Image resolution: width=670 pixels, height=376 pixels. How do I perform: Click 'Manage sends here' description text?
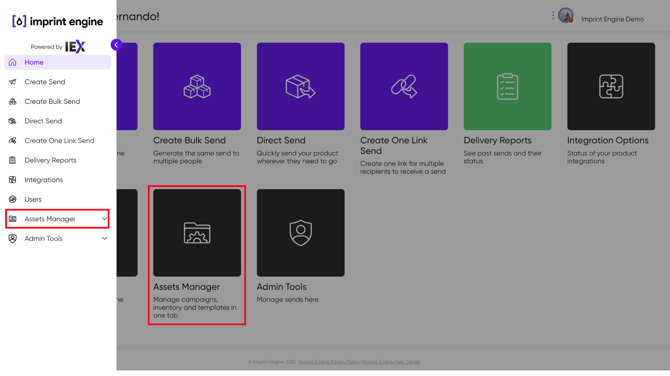tap(288, 300)
